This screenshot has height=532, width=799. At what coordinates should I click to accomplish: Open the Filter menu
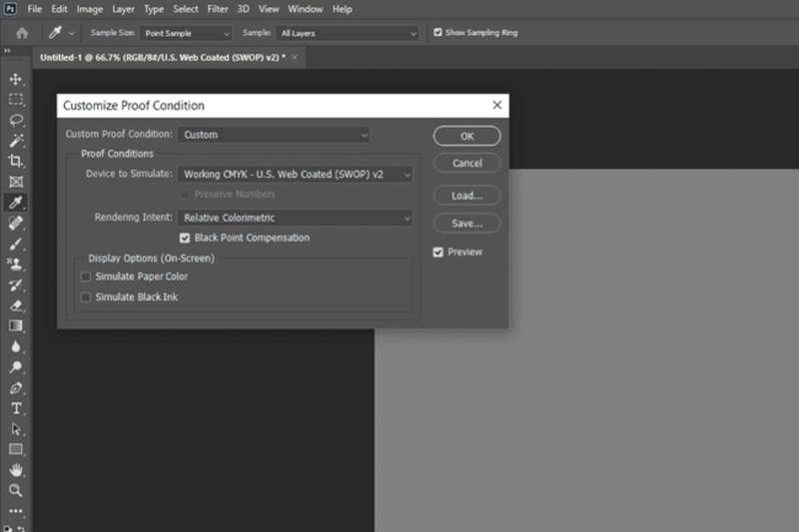(218, 9)
